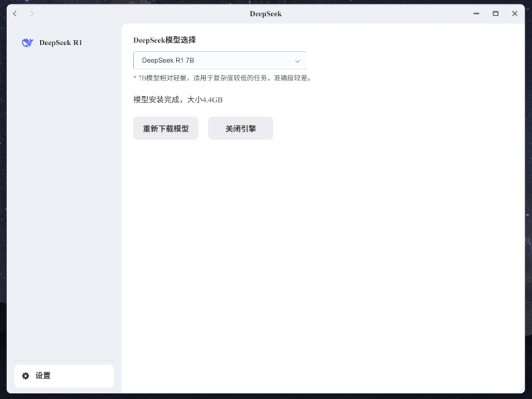Image resolution: width=532 pixels, height=399 pixels.
Task: Select the DeepSeek R1 sidebar entry
Action: click(61, 43)
